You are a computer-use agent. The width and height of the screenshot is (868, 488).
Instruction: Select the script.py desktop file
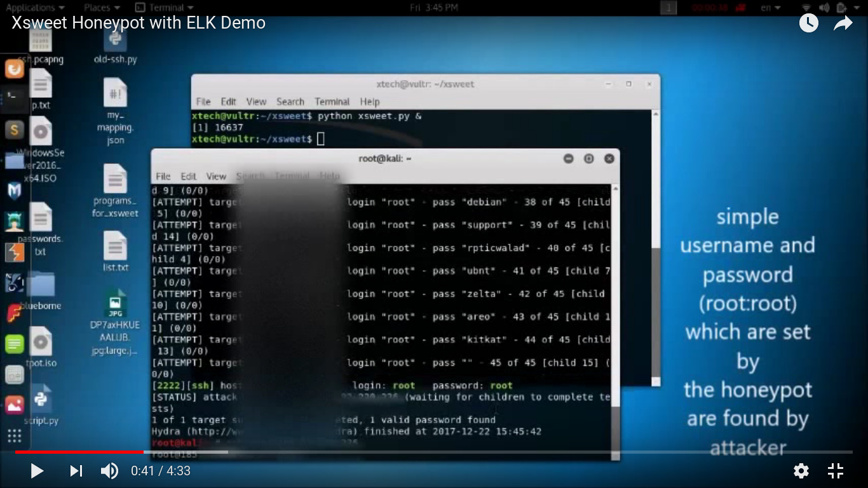(x=41, y=405)
